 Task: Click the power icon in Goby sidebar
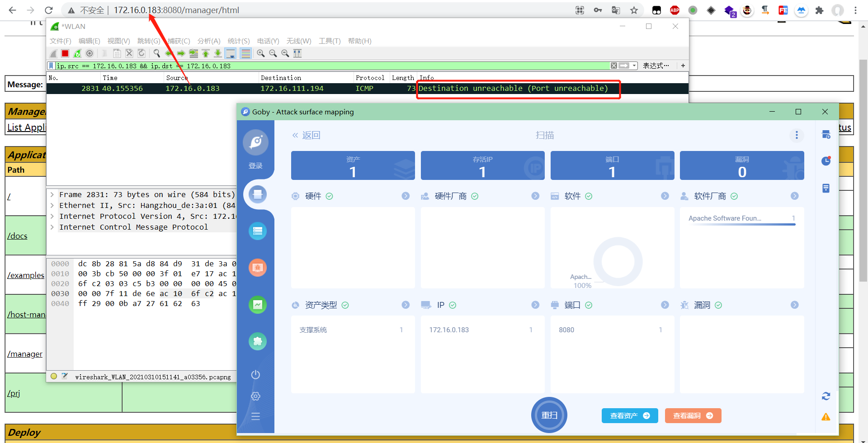coord(255,374)
